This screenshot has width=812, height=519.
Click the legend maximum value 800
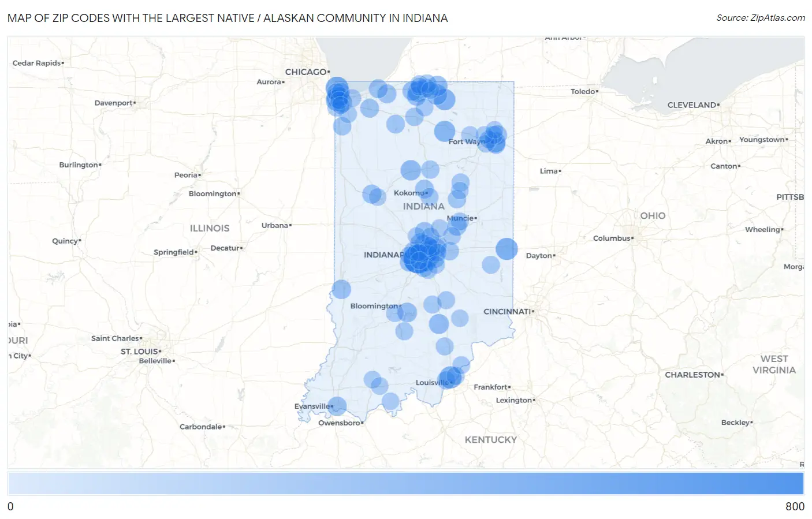point(795,506)
